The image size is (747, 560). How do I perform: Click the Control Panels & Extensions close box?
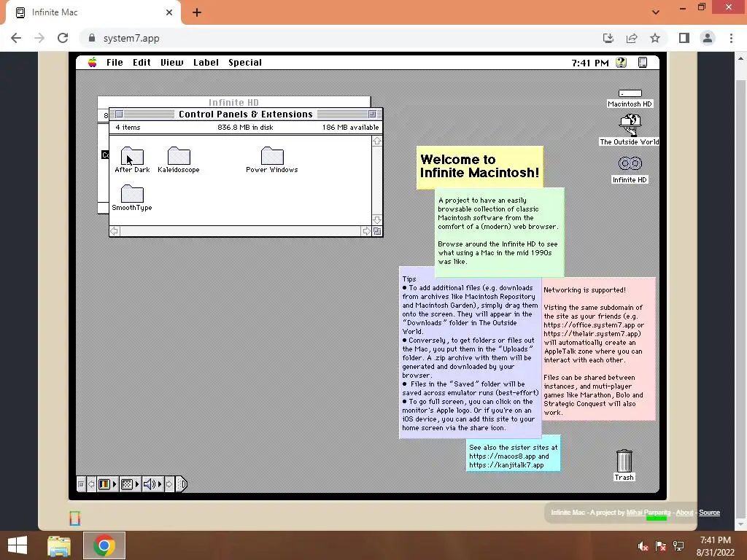(119, 114)
